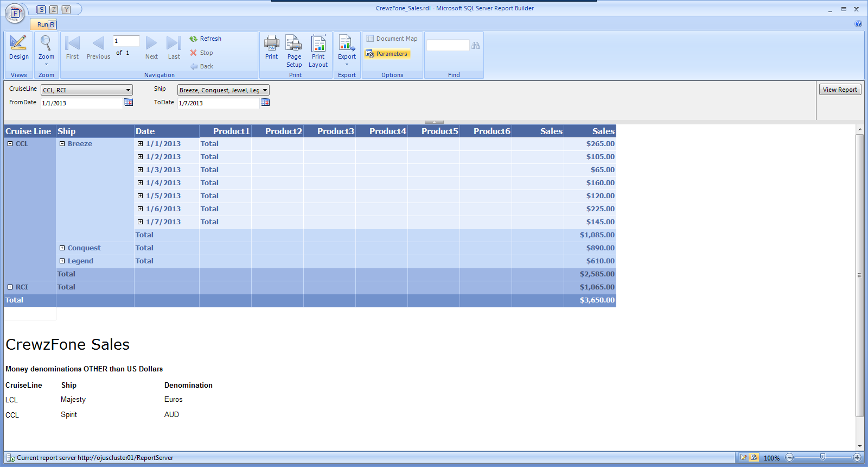The width and height of the screenshot is (868, 467).
Task: Expand the Legend ship group
Action: [x=62, y=261]
